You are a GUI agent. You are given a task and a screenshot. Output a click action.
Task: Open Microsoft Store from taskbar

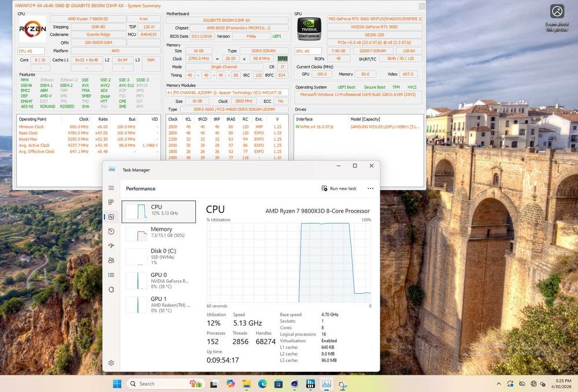coord(279,384)
